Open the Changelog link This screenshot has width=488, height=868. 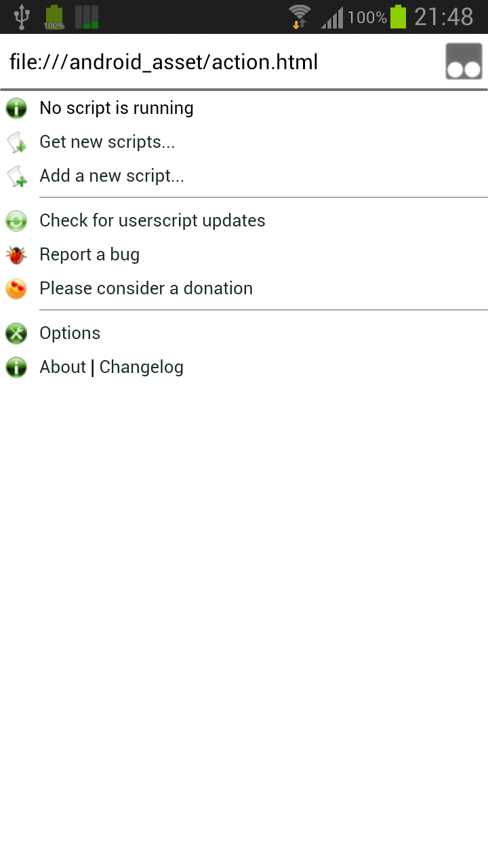pyautogui.click(x=142, y=368)
